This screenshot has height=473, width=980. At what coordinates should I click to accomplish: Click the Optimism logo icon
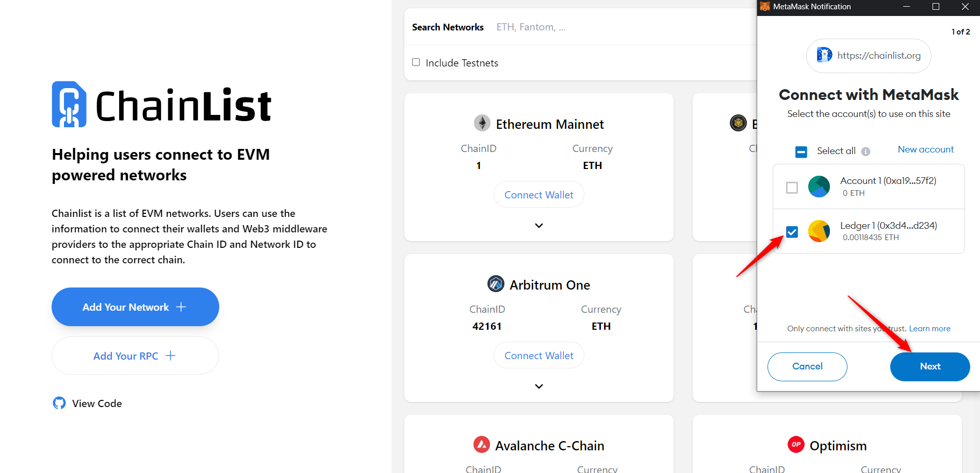tap(796, 445)
